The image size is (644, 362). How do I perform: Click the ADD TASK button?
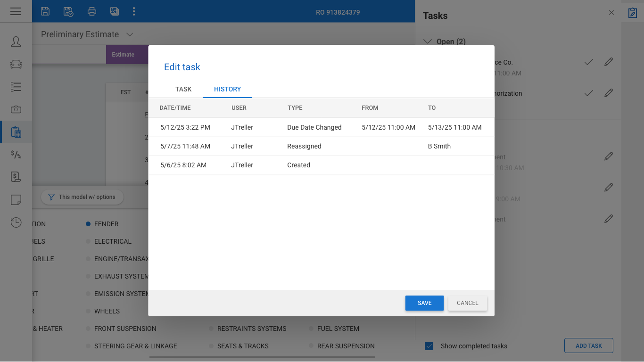(x=589, y=346)
